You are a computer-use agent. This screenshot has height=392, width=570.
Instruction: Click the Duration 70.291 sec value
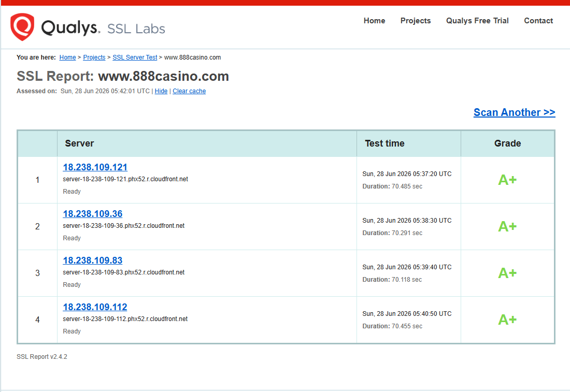click(x=392, y=233)
